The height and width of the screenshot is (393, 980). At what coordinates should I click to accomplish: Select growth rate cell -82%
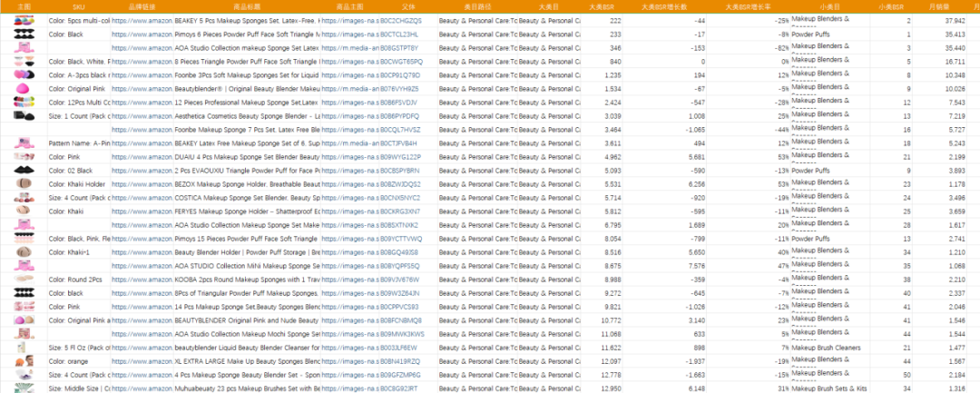tap(781, 48)
